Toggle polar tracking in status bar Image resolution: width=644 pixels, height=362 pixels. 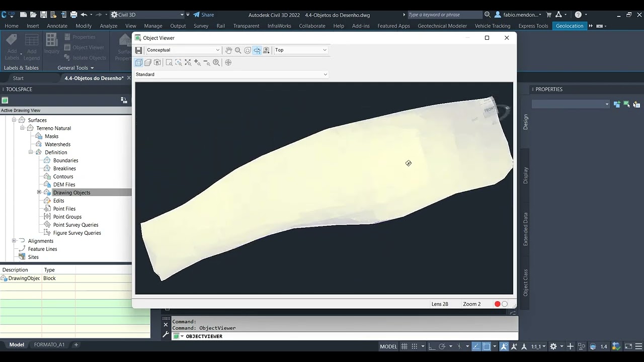[442, 346]
